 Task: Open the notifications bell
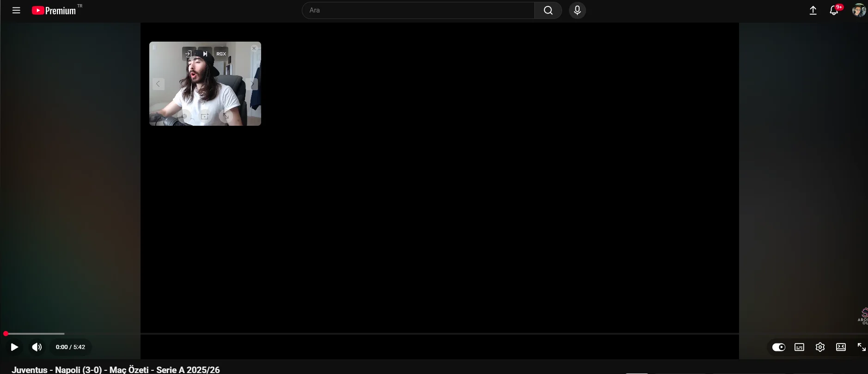(x=834, y=10)
